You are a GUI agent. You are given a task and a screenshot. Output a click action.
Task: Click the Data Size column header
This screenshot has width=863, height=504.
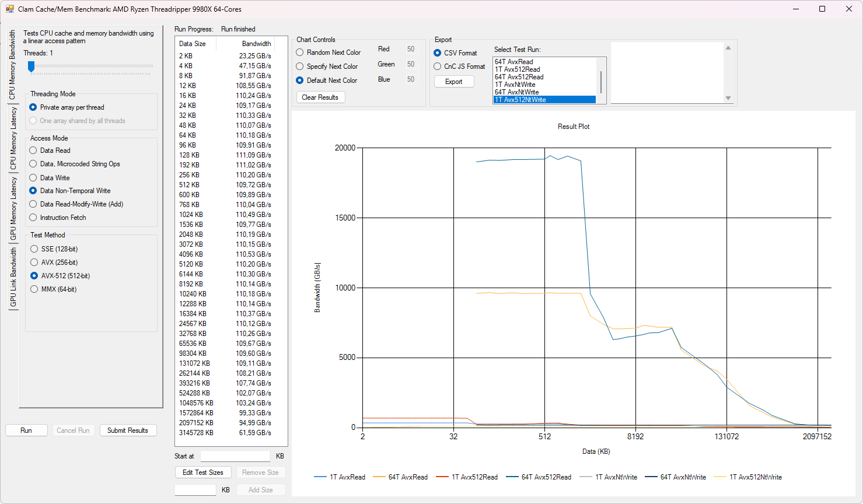pyautogui.click(x=195, y=44)
